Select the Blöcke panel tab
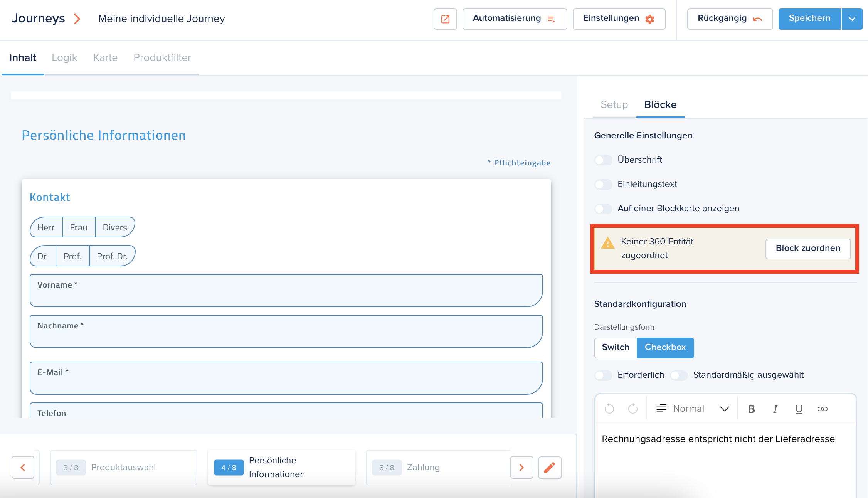This screenshot has height=498, width=868. pyautogui.click(x=660, y=105)
